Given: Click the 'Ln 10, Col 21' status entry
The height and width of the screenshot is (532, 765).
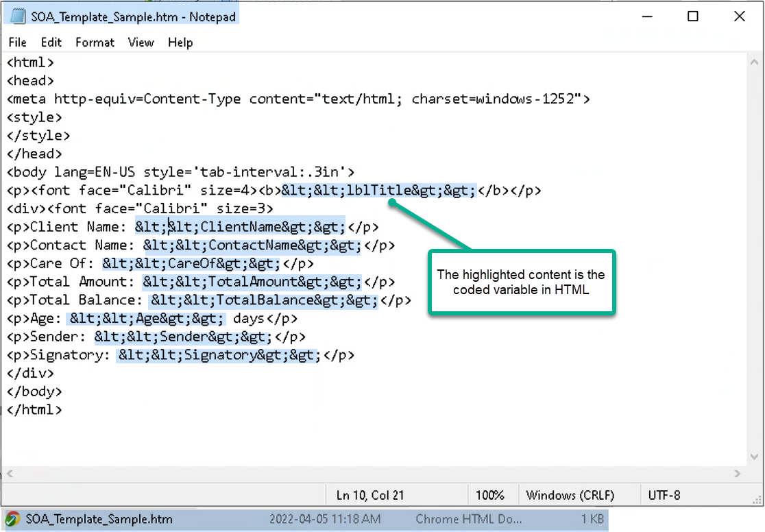Looking at the screenshot, I should (x=370, y=496).
